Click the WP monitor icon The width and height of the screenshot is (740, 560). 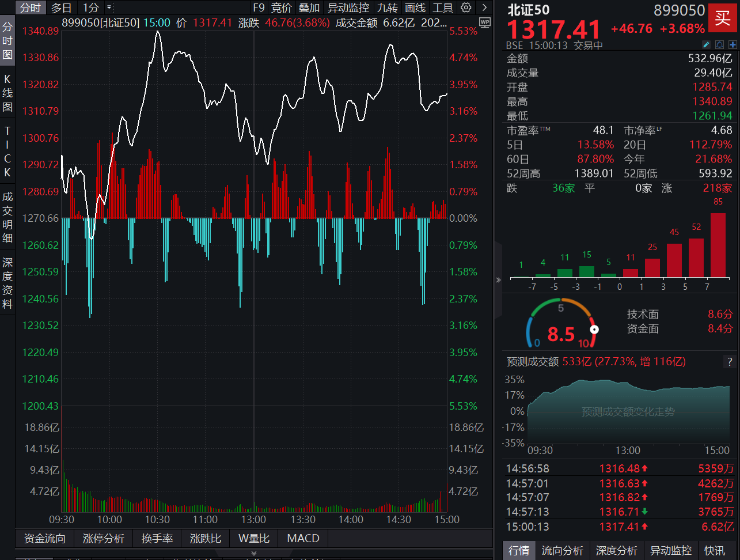(484, 22)
